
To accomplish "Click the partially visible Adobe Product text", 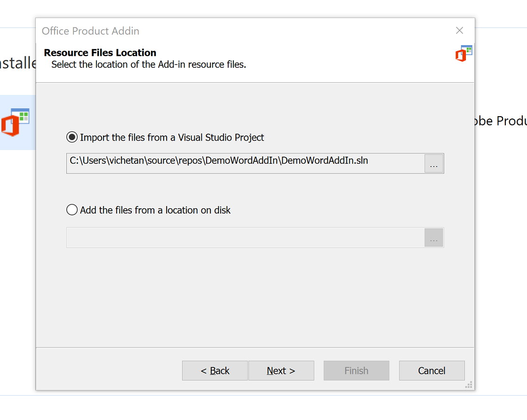I will pos(501,121).
